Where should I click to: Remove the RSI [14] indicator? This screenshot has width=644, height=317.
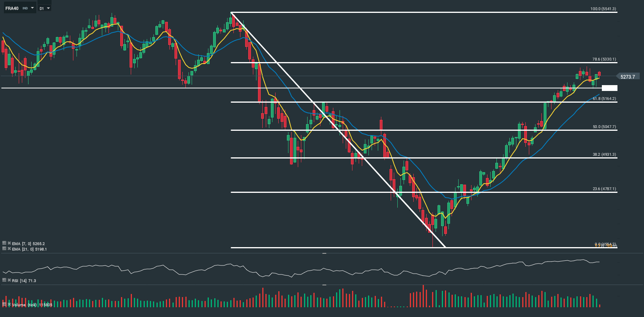(x=9, y=280)
